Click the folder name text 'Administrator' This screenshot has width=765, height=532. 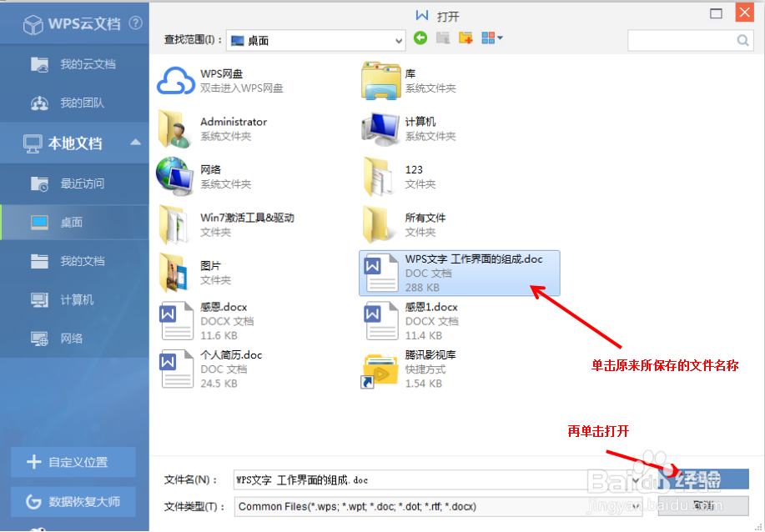click(x=234, y=122)
